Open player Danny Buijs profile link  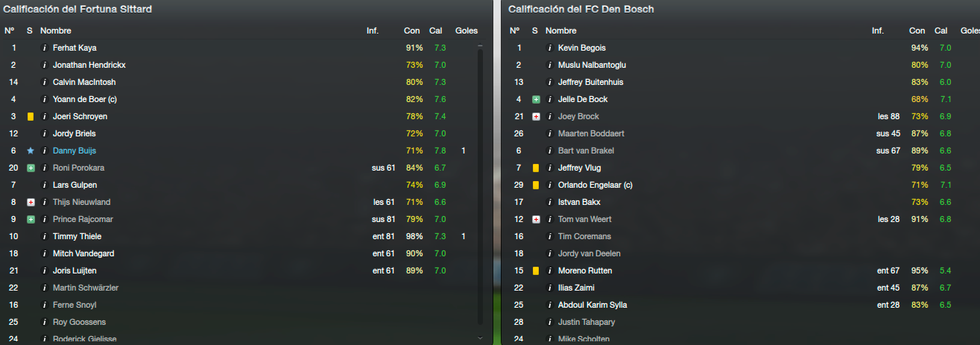point(75,151)
